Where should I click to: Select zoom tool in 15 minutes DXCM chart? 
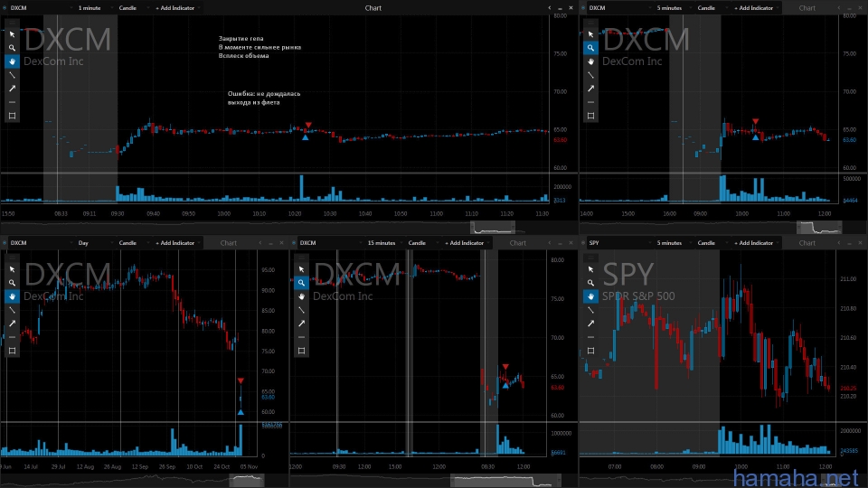pyautogui.click(x=301, y=283)
